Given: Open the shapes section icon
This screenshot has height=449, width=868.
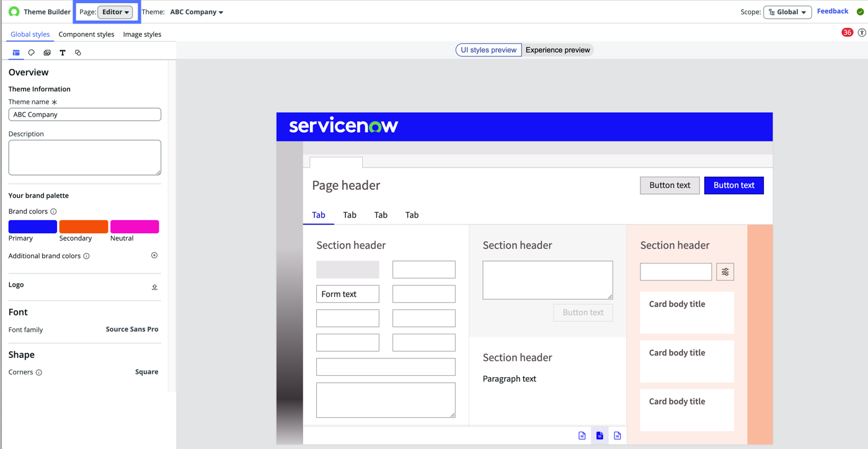Looking at the screenshot, I should pos(78,53).
